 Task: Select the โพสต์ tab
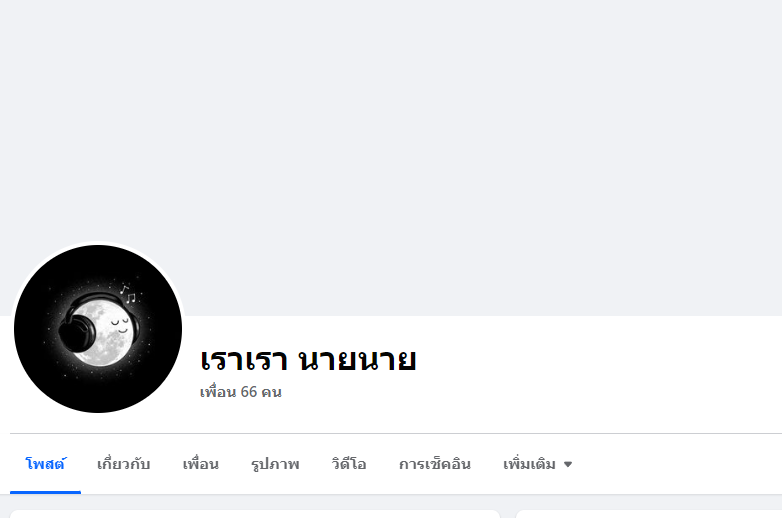pos(45,464)
